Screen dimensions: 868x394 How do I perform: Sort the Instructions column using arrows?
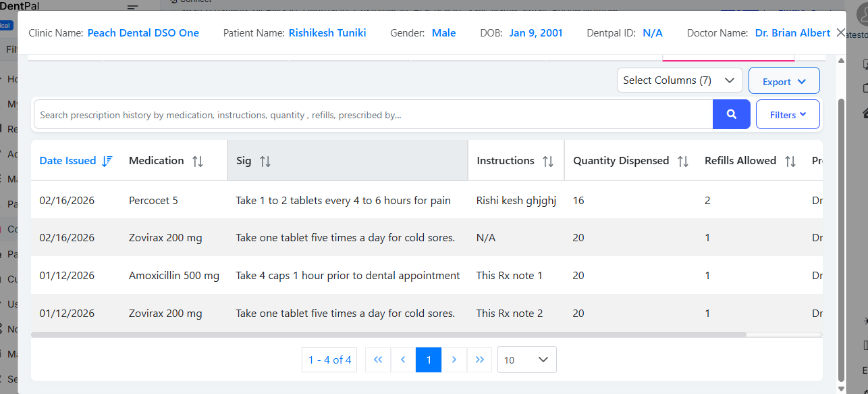coord(547,161)
